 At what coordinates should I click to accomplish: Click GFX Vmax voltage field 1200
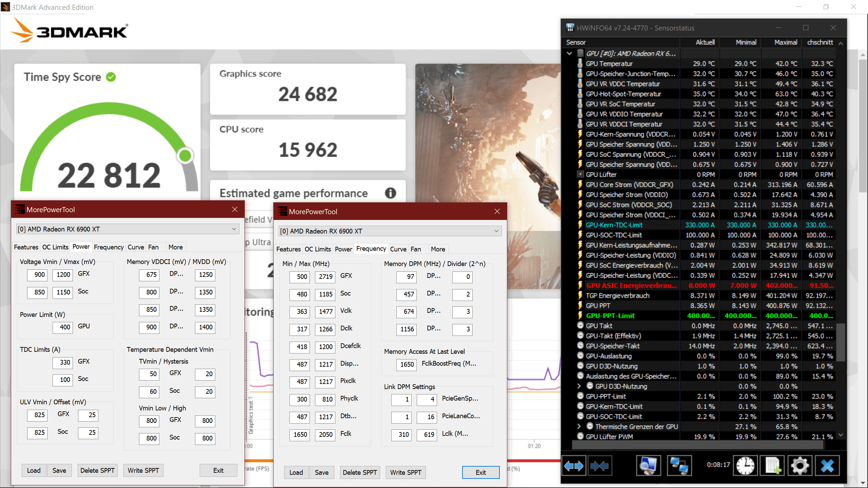(63, 274)
